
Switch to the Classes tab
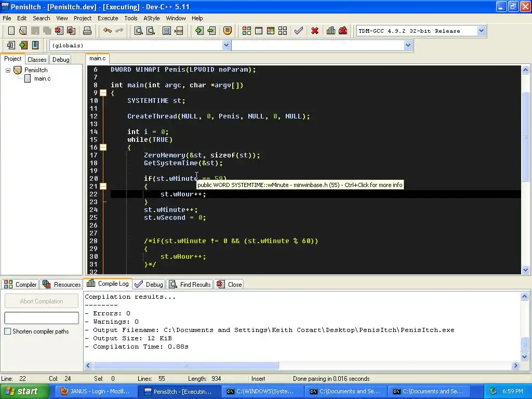(x=37, y=59)
